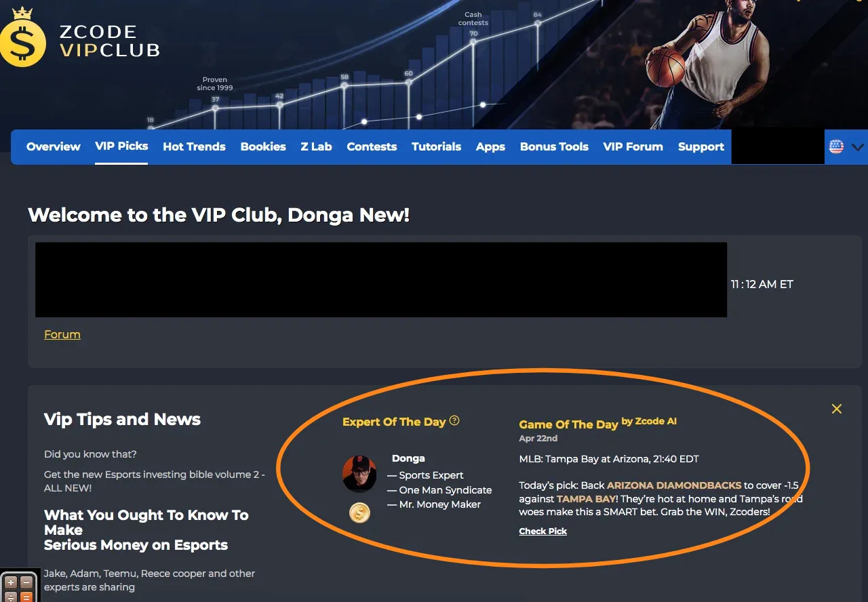Click the 11:12 AM ET clock text
This screenshot has width=868, height=602.
[x=762, y=284]
